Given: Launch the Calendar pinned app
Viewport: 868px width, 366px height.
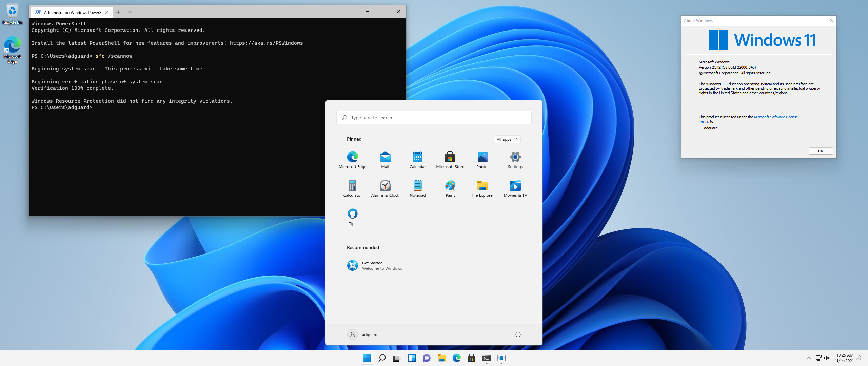Looking at the screenshot, I should point(417,160).
